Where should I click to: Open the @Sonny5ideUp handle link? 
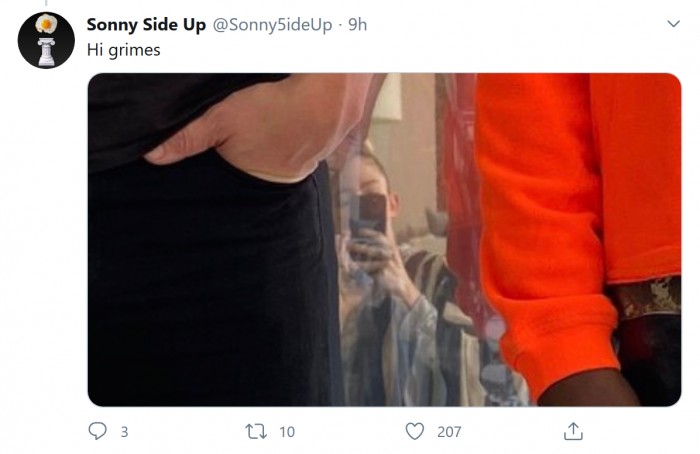pyautogui.click(x=272, y=25)
